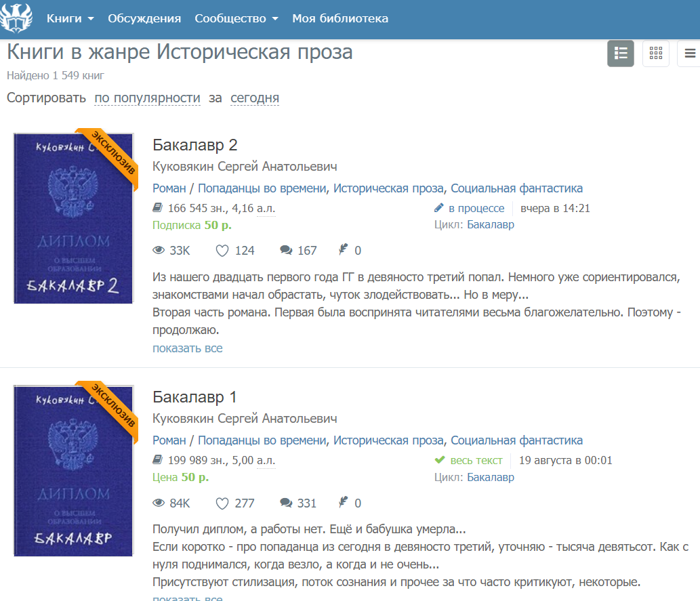Open the Книги dropdown menu
The height and width of the screenshot is (601, 700).
[70, 18]
